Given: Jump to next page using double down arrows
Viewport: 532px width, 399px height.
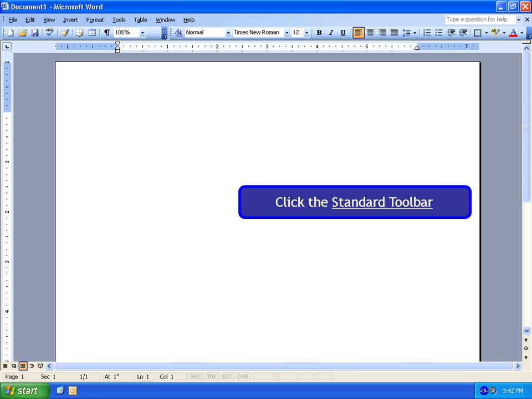Looking at the screenshot, I should coord(526,357).
